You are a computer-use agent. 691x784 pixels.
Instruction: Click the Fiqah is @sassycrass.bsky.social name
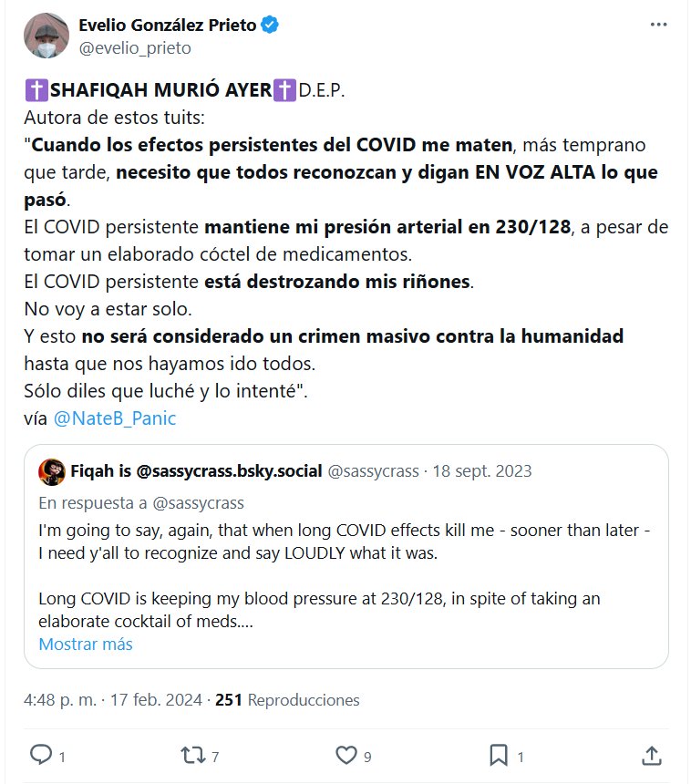click(196, 471)
